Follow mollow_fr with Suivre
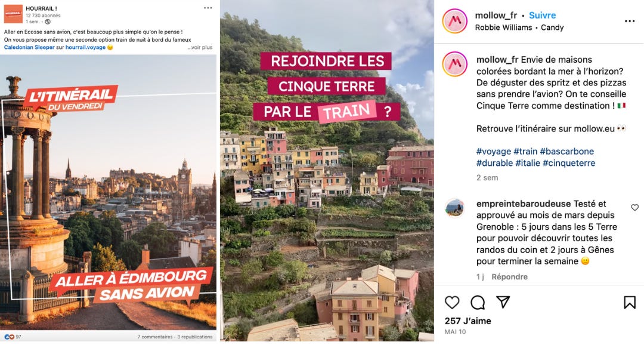The width and height of the screenshot is (644, 345). [542, 15]
